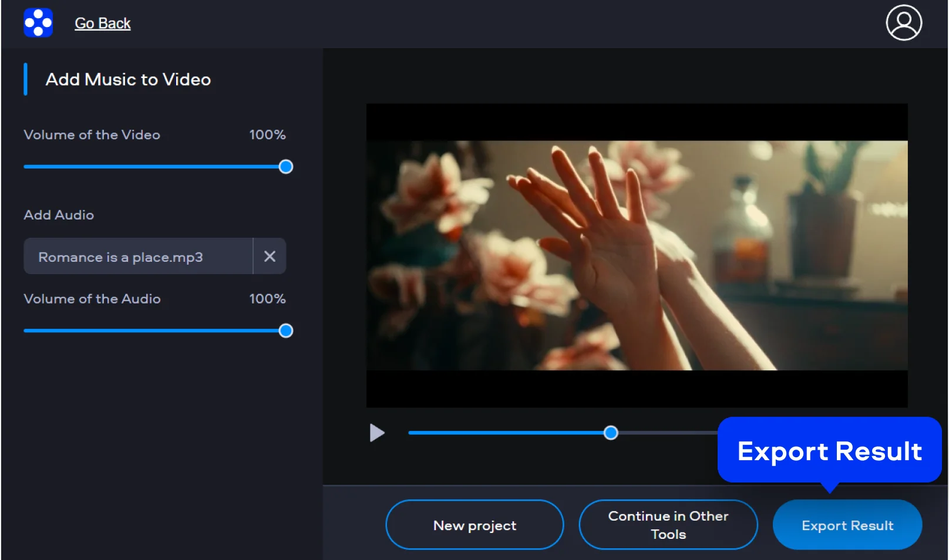Remove the Romance is a place.mp3 audio

click(x=270, y=256)
